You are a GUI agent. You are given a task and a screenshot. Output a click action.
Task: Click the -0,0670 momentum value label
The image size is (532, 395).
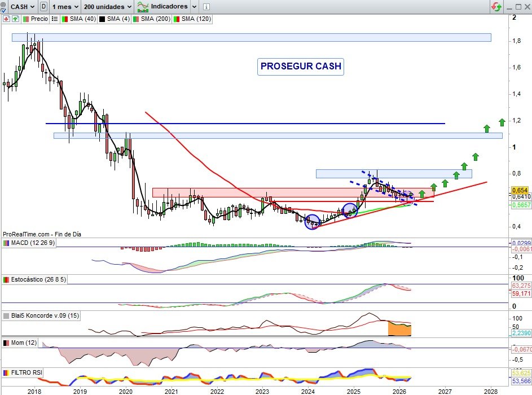coord(521,349)
